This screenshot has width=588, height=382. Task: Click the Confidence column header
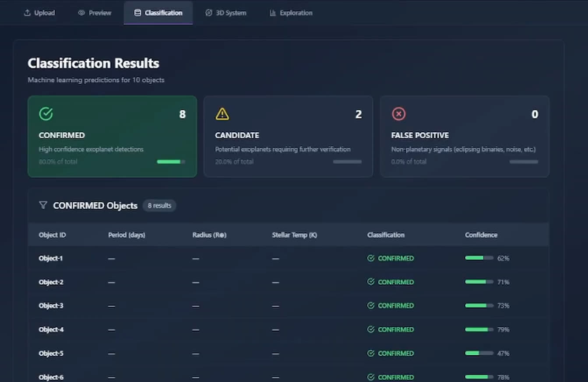click(481, 235)
